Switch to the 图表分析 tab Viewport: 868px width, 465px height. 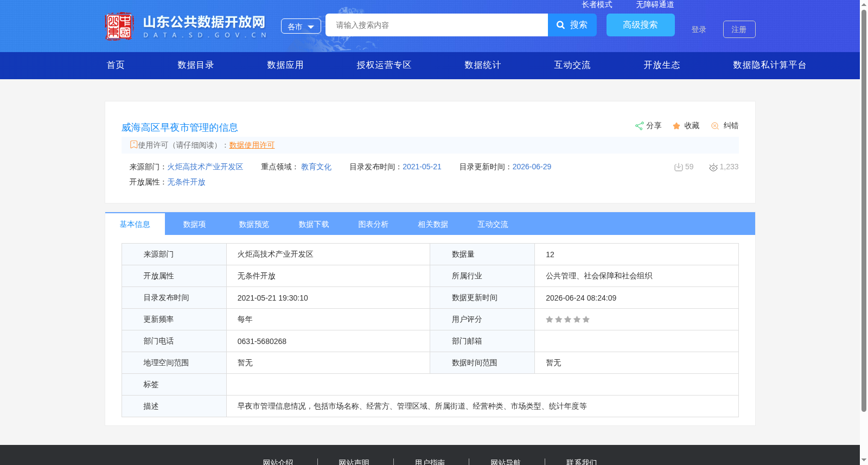coord(374,224)
